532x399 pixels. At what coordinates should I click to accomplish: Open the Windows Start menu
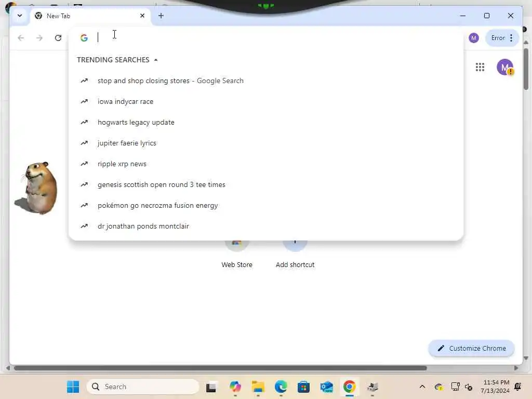[x=73, y=387]
